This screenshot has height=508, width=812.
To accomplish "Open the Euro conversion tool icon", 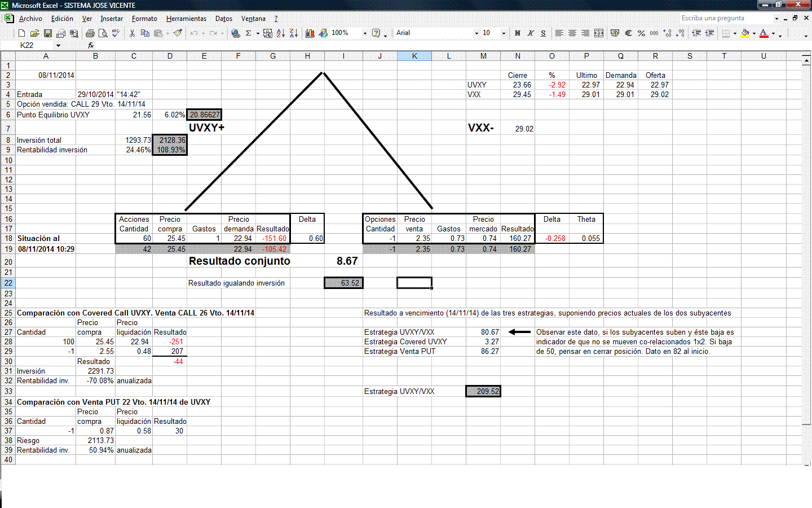I will pyautogui.click(x=268, y=33).
